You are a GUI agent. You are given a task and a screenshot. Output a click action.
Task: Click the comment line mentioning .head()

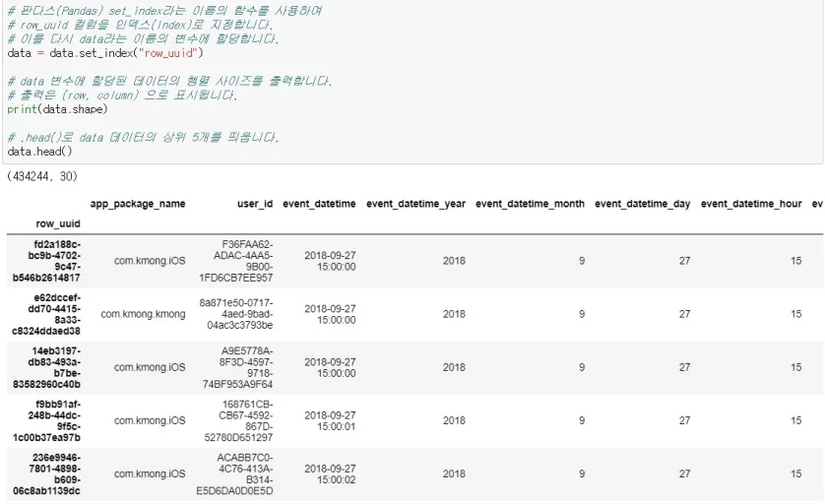[143, 137]
